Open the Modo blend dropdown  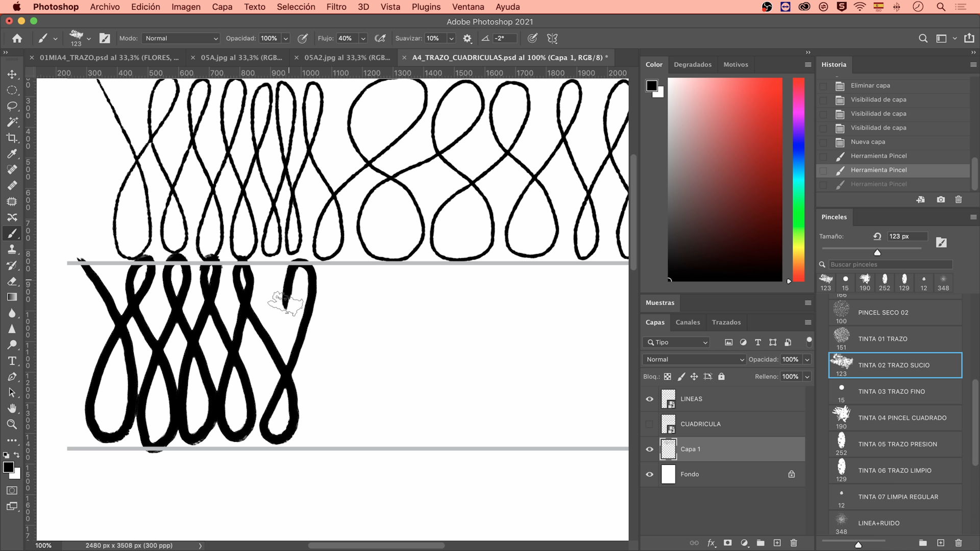pyautogui.click(x=181, y=38)
